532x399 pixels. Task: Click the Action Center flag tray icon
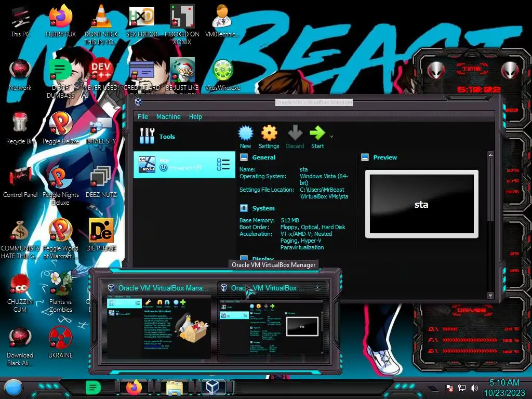coord(449,388)
